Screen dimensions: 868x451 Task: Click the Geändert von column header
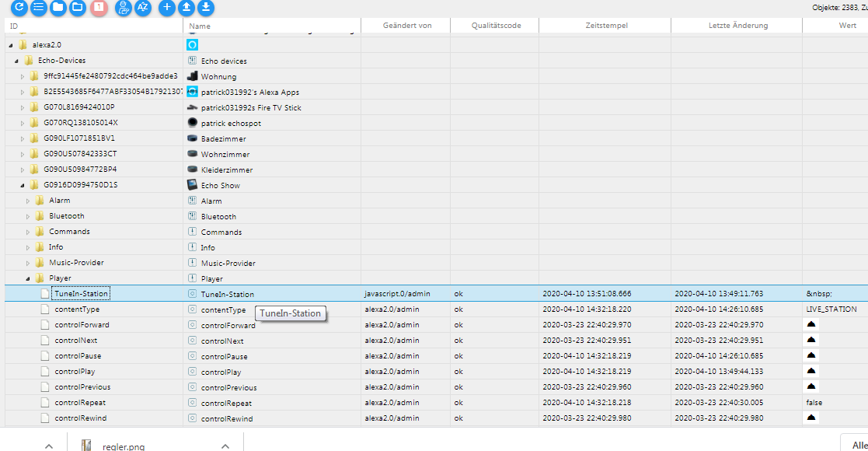pos(406,26)
